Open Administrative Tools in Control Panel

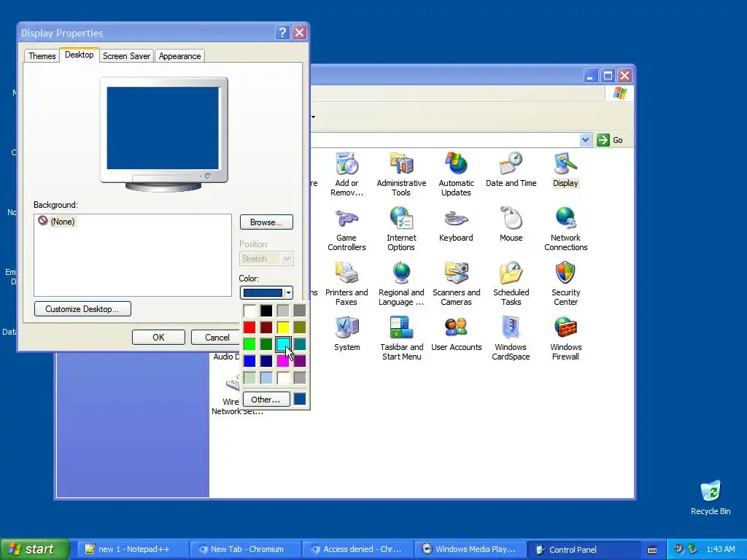point(401,174)
